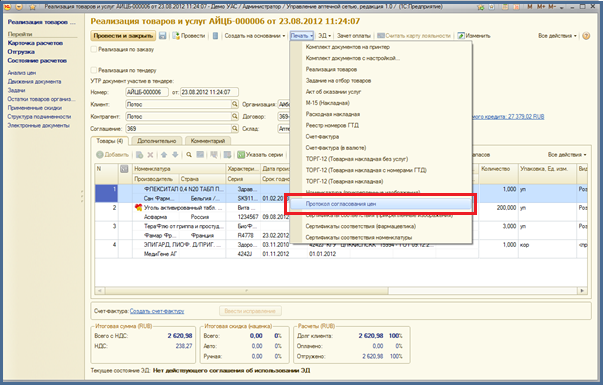Click the Указать серии icon button
605x386 pixels.
point(260,155)
